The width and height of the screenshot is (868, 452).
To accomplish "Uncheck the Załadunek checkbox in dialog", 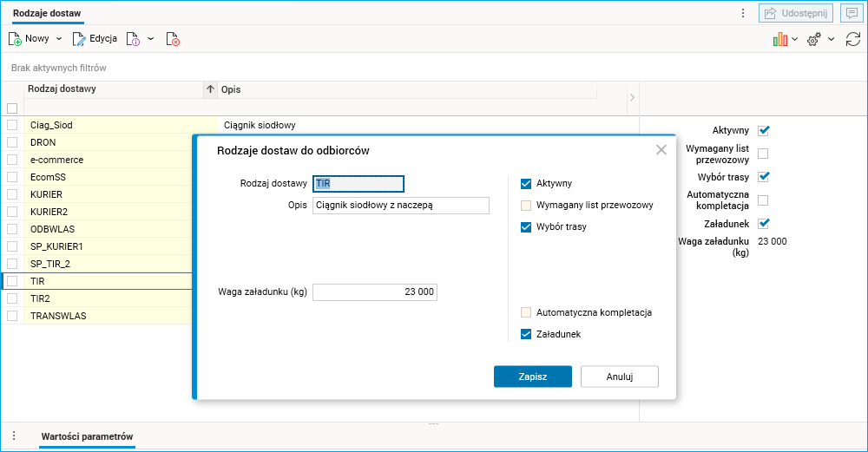I will click(x=525, y=334).
